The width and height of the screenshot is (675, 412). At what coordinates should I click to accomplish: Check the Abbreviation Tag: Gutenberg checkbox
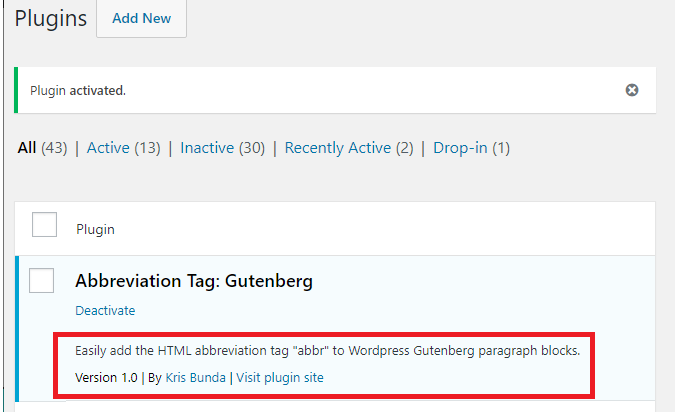pos(41,280)
